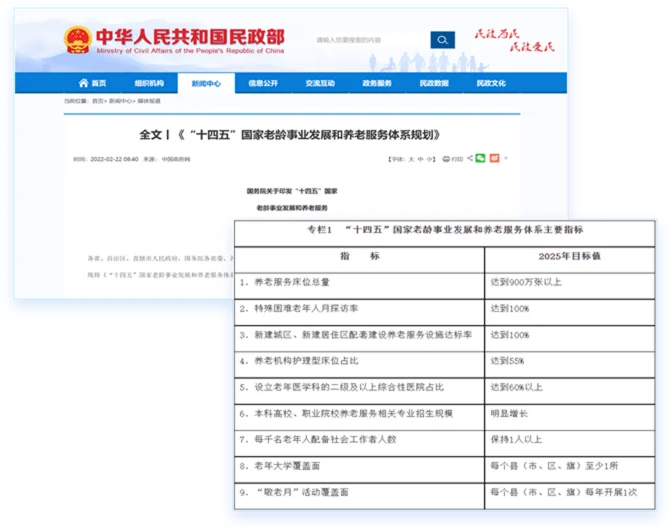The width and height of the screenshot is (671, 531).
Task: Open the 信息公开 menu tab
Action: tap(263, 83)
